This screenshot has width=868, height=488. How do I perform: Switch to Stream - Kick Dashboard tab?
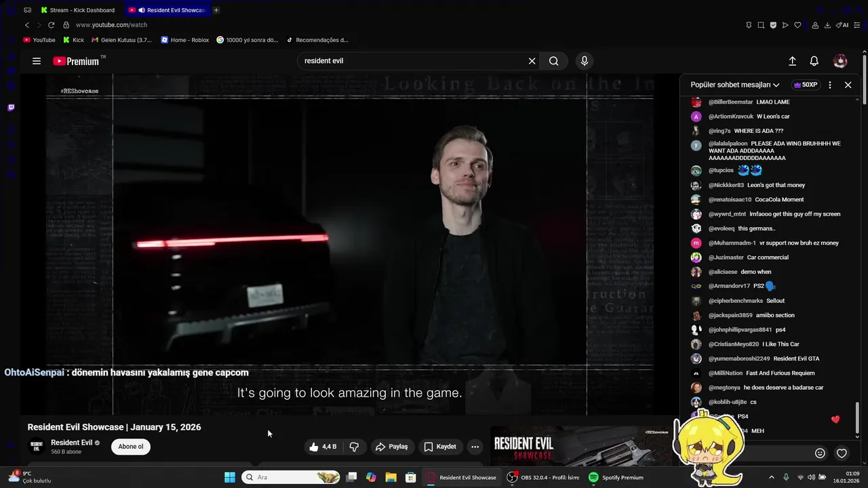78,10
